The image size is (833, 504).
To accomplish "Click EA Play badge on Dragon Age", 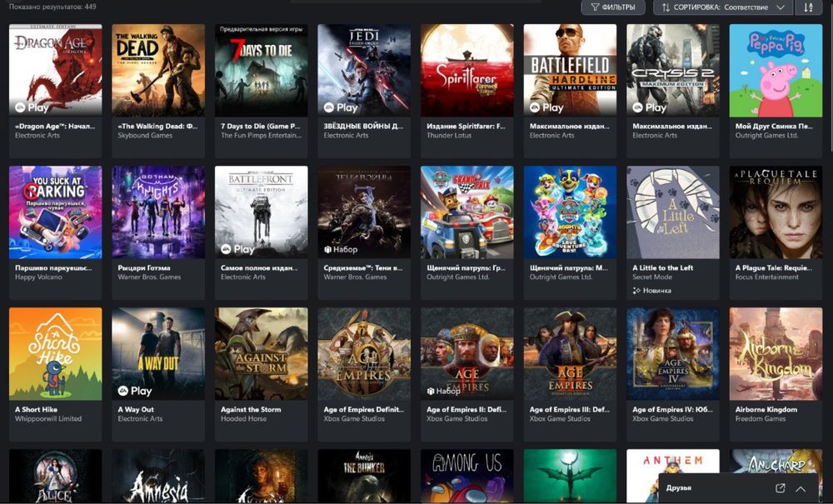I will tap(32, 107).
